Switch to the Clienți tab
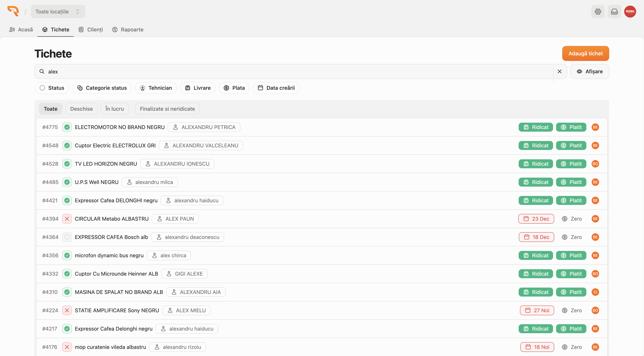The height and width of the screenshot is (356, 644). 91,30
